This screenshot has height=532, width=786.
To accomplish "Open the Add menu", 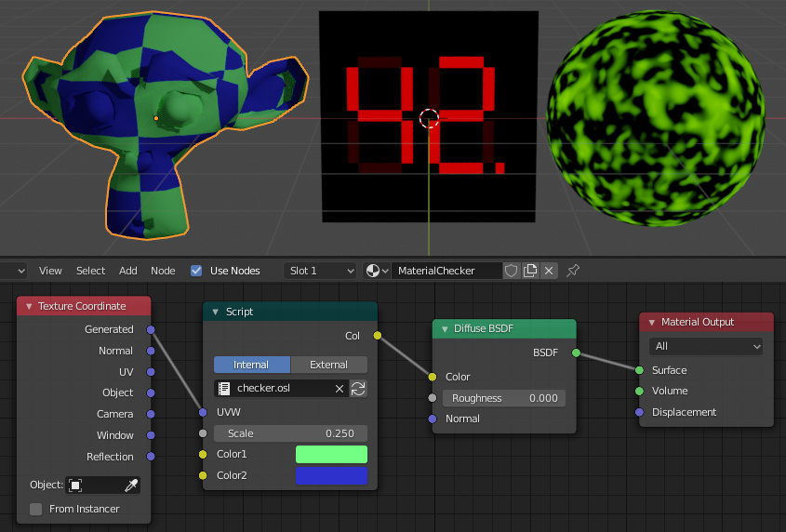I will 127,271.
